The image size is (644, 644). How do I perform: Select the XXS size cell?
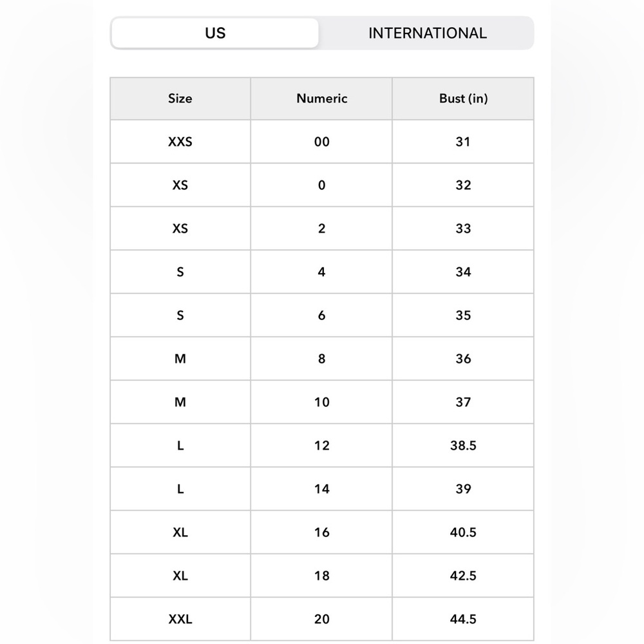click(x=180, y=142)
